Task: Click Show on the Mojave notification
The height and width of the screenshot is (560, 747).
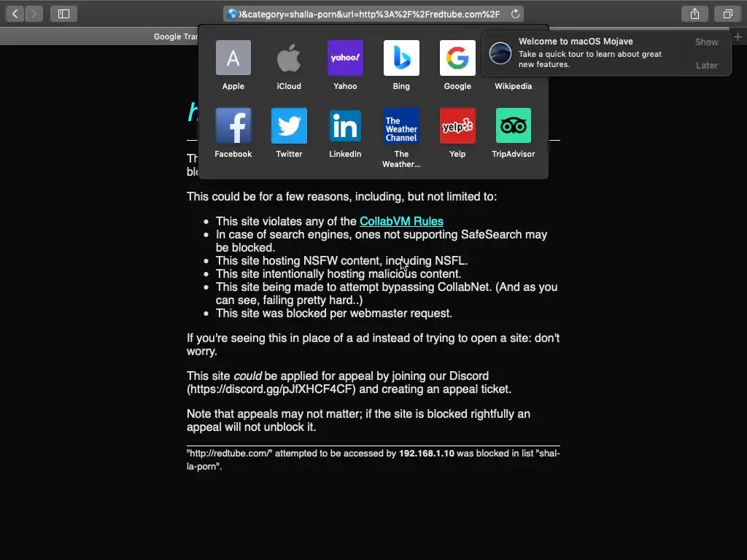Action: [x=706, y=42]
